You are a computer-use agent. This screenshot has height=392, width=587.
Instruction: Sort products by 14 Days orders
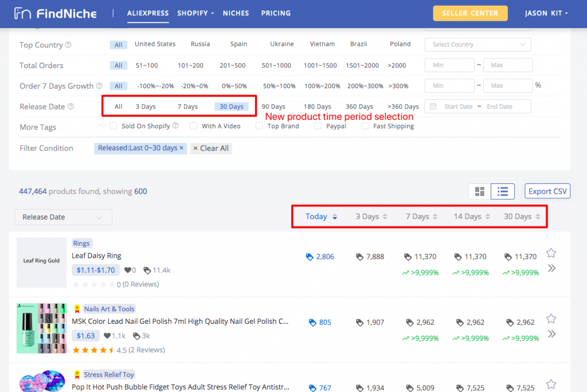click(472, 217)
